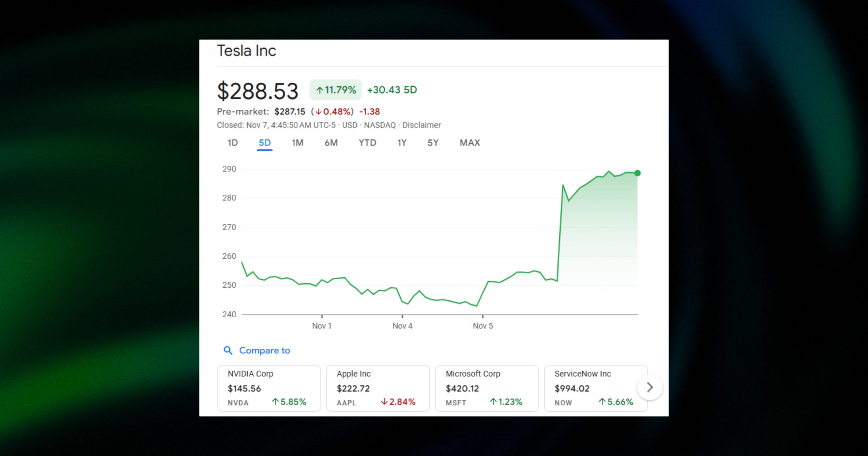Click the green arrow beside MSFT 1.23%
This screenshot has width=868, height=456.
[493, 402]
